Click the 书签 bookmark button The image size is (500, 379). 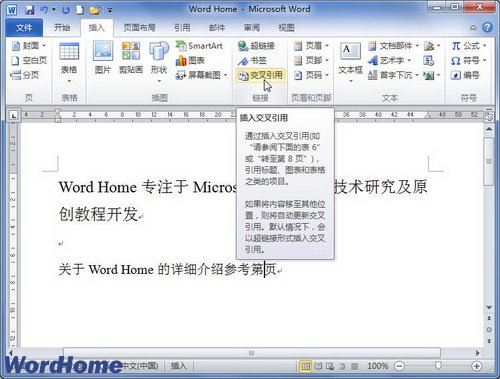tap(252, 60)
